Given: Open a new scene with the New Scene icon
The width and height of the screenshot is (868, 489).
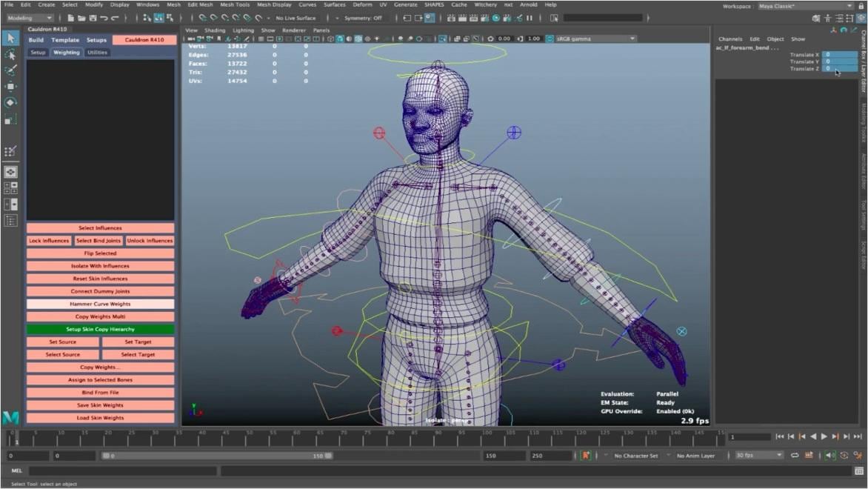Looking at the screenshot, I should coord(71,18).
